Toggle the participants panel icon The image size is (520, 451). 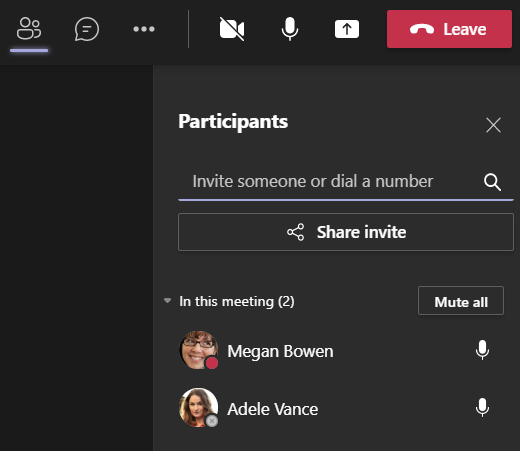[x=29, y=29]
